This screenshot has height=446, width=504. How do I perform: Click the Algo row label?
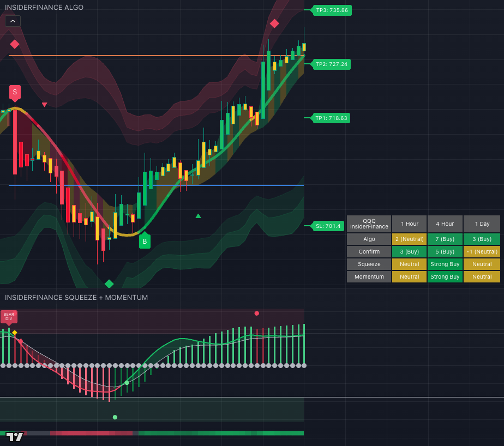coord(369,239)
